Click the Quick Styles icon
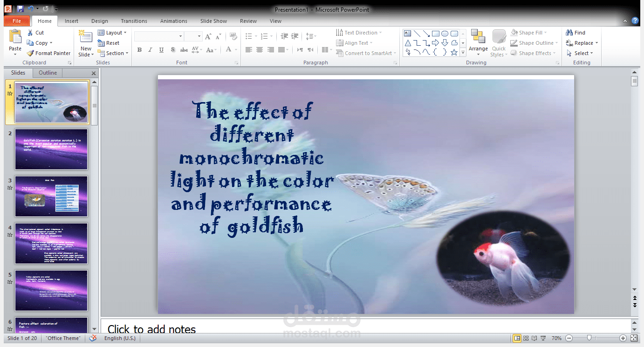This screenshot has width=644, height=347. 499,42
